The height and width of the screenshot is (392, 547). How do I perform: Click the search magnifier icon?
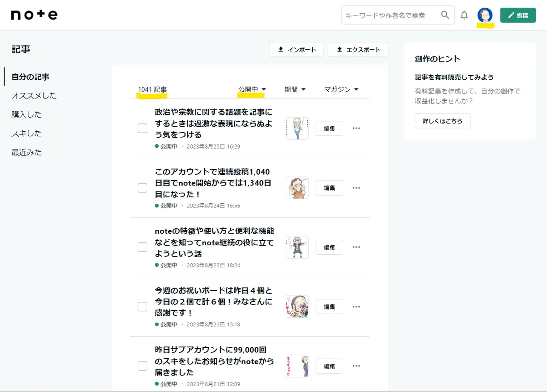tap(445, 15)
